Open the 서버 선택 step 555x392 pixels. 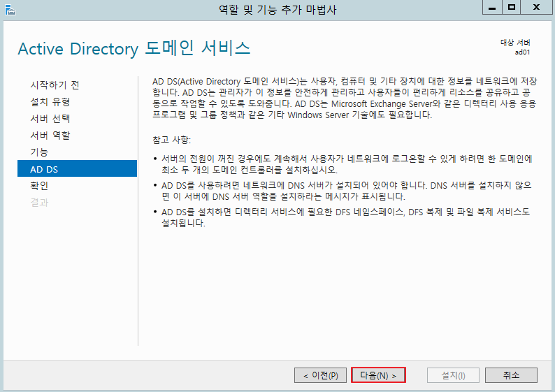(50, 119)
